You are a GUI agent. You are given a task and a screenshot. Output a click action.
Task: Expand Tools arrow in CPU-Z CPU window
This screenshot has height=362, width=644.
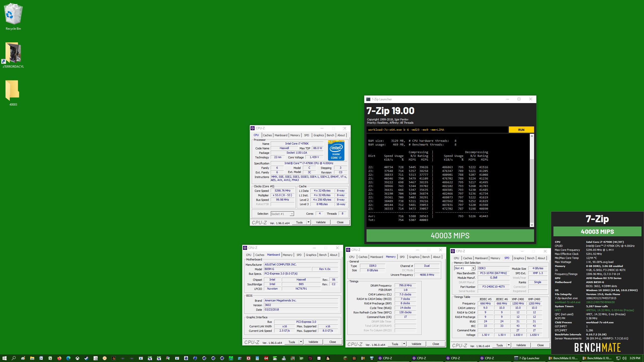coord(309,222)
